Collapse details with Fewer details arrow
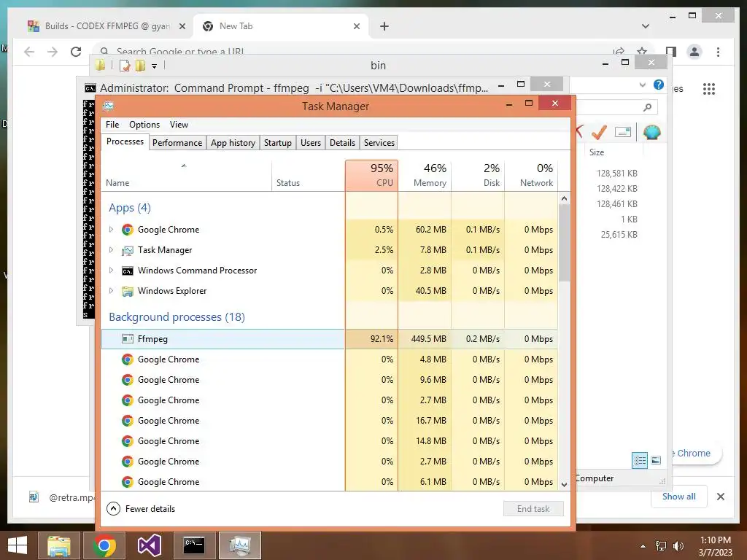747x560 pixels. 113,508
